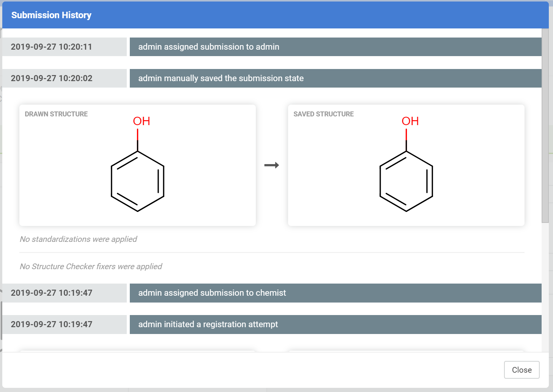Select the saved structure benzene ring
The height and width of the screenshot is (392, 553).
coord(406,181)
